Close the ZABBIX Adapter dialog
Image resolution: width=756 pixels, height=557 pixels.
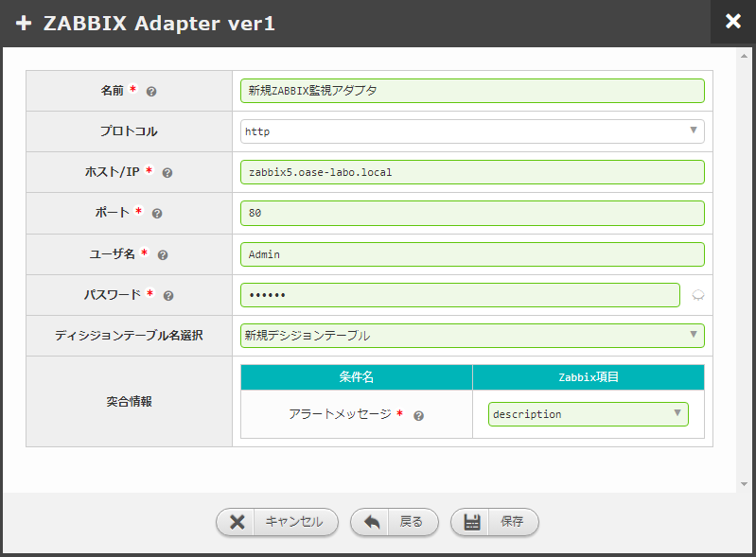tap(733, 21)
